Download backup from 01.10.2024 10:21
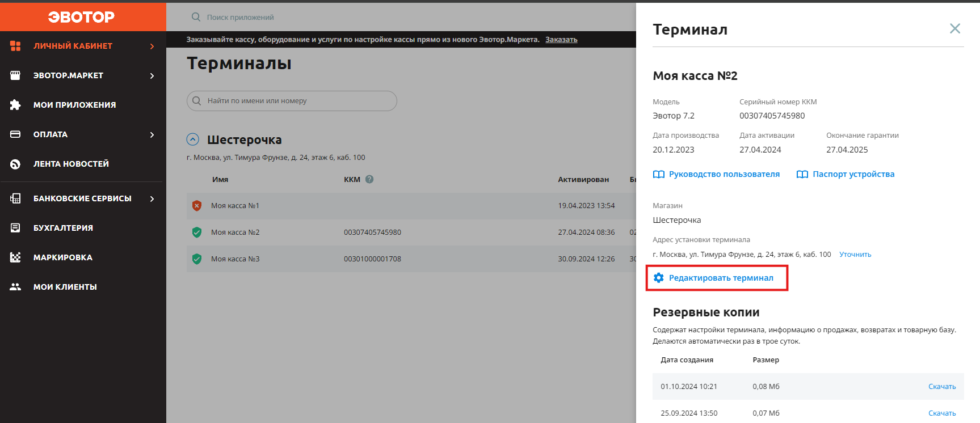 tap(942, 387)
